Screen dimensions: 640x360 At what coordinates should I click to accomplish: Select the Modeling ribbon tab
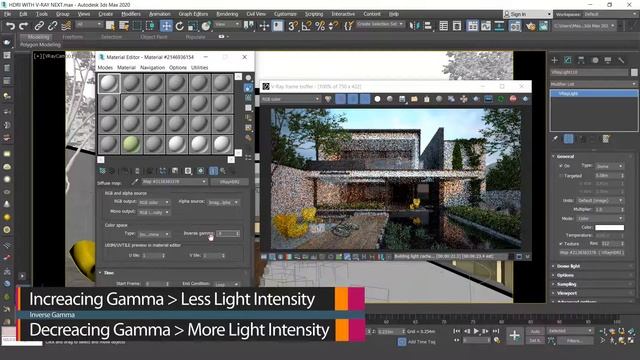pos(38,37)
